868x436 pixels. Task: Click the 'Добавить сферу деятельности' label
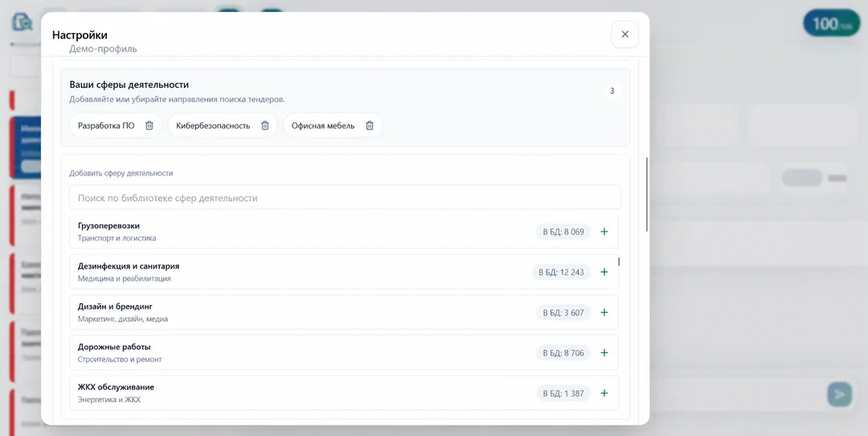click(x=121, y=174)
